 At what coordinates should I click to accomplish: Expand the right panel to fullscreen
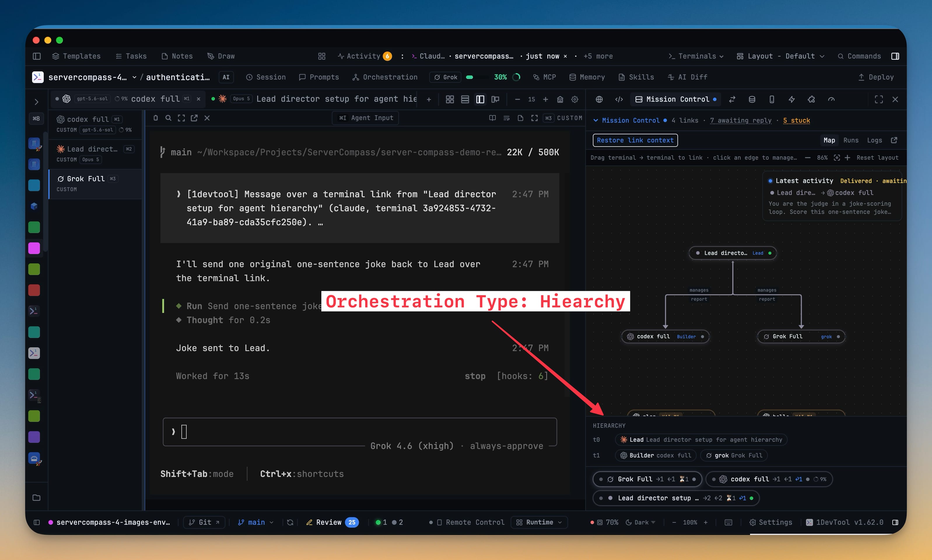point(879,99)
